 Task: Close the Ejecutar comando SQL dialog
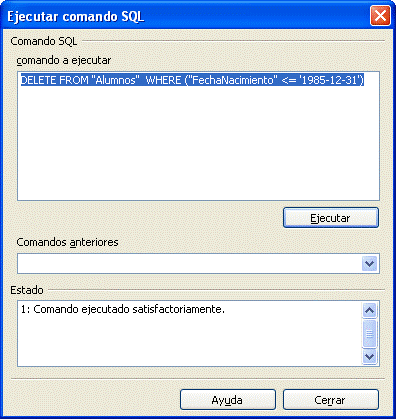click(380, 16)
